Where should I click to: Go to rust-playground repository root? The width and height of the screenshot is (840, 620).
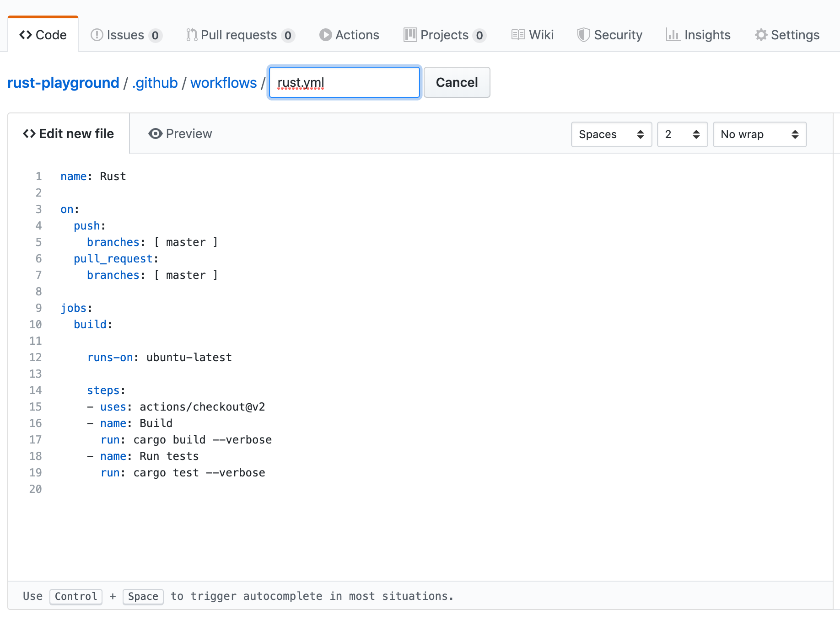click(63, 83)
